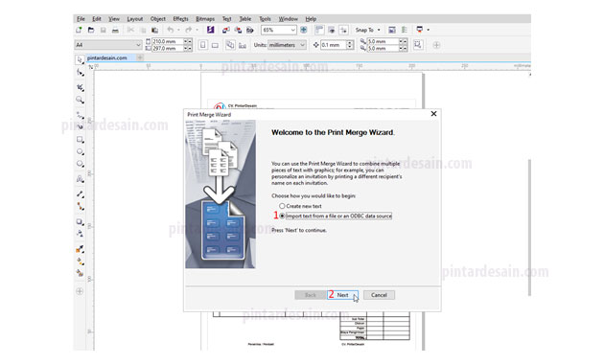This screenshot has height=364, width=604.
Task: Select the Parallel Dimension tool
Action: [x=80, y=193]
